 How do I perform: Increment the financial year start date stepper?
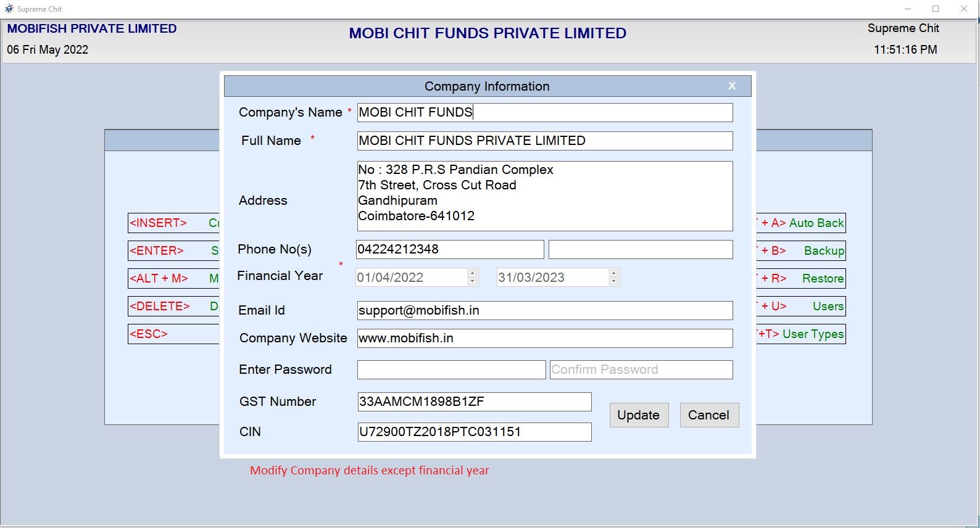471,273
